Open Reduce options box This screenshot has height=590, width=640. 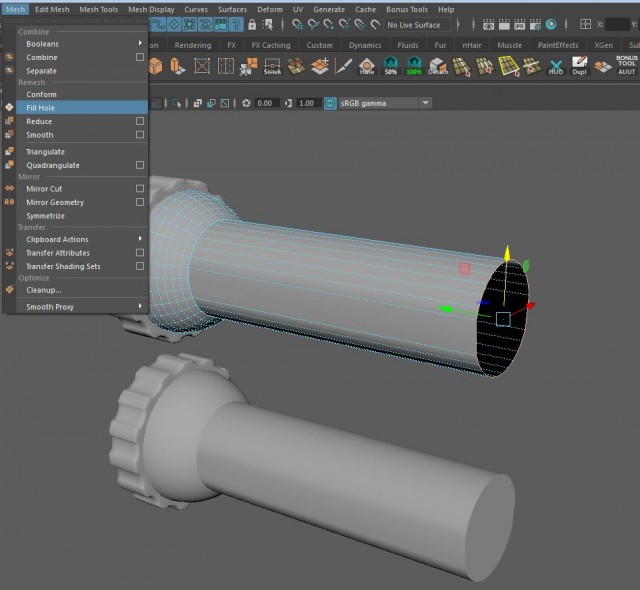[x=140, y=121]
